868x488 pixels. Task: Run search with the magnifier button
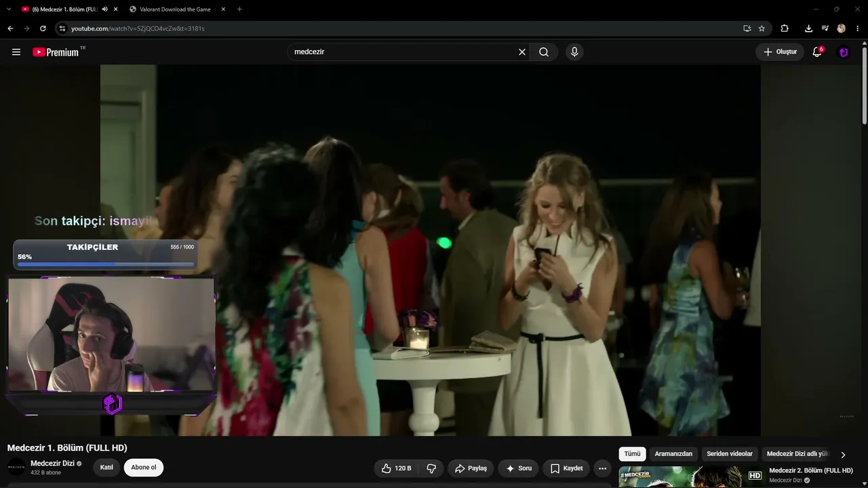[544, 52]
